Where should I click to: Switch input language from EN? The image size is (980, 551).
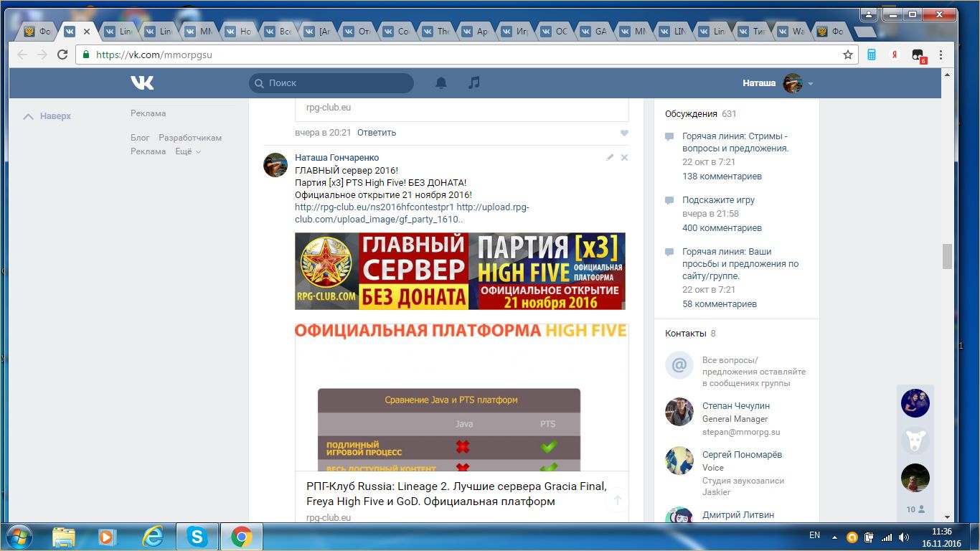814,535
